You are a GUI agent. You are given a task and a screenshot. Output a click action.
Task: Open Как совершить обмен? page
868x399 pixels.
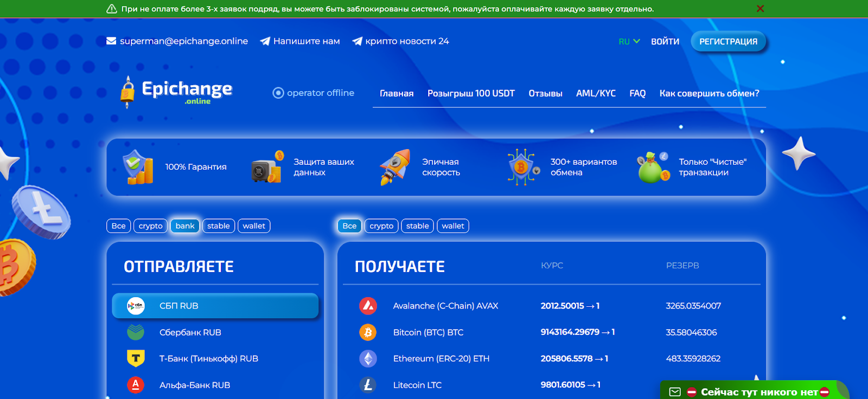pos(709,93)
